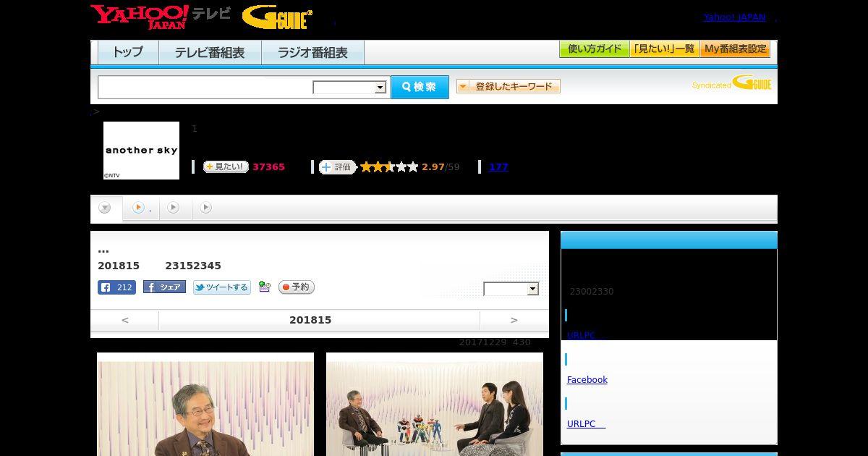
Task: Click the 見たい! add button
Action: tap(226, 166)
